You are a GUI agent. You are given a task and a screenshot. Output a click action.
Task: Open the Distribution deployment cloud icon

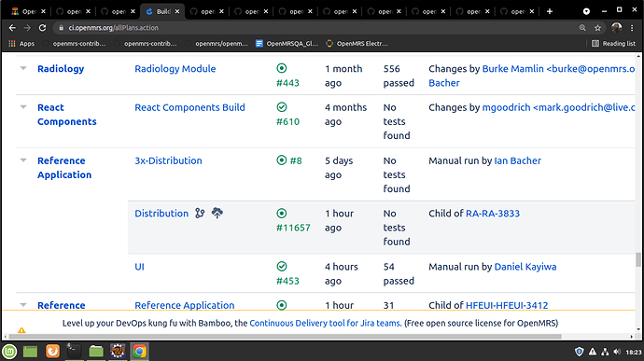click(217, 213)
